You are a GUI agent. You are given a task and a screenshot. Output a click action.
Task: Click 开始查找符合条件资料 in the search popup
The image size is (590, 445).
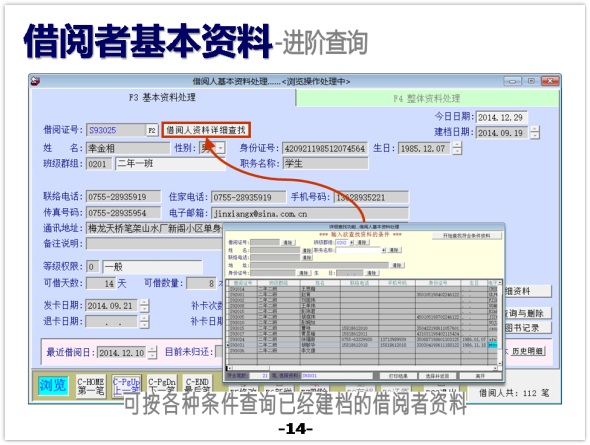[x=467, y=235]
